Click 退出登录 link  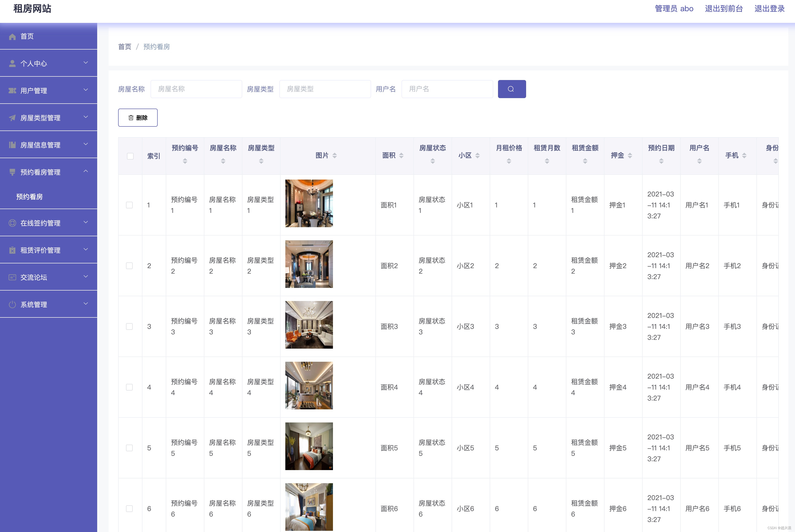[x=770, y=9]
